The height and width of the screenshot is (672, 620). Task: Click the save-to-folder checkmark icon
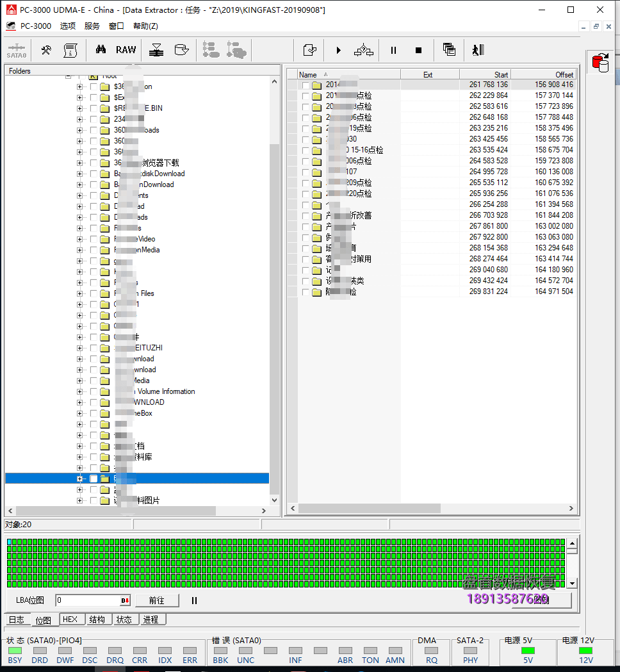[x=310, y=50]
